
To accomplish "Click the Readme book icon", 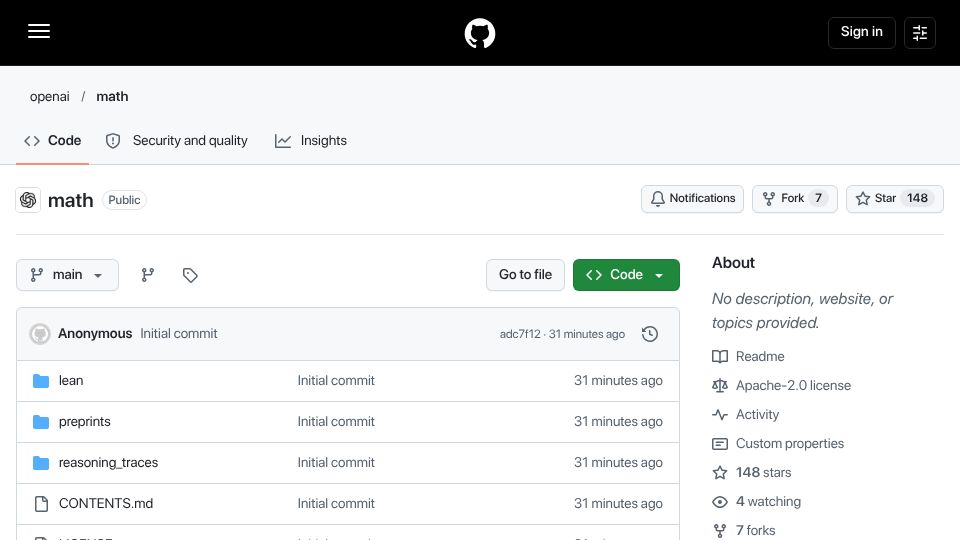I will point(720,356).
